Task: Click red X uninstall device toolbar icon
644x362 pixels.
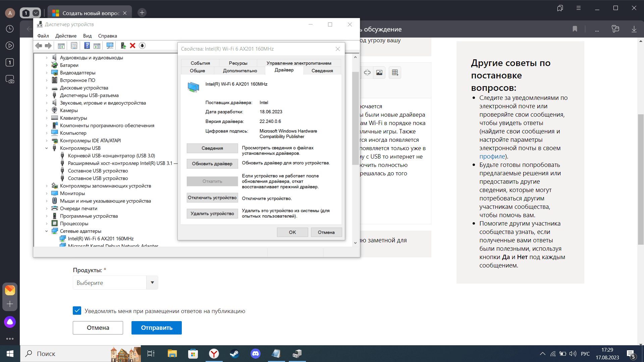Action: (x=132, y=46)
